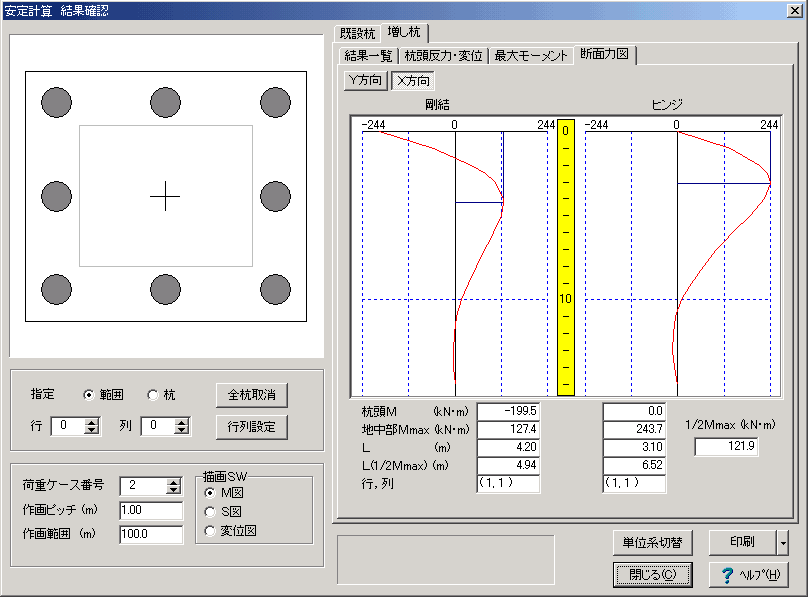Click the 剛結 moment diagram

(x=455, y=258)
